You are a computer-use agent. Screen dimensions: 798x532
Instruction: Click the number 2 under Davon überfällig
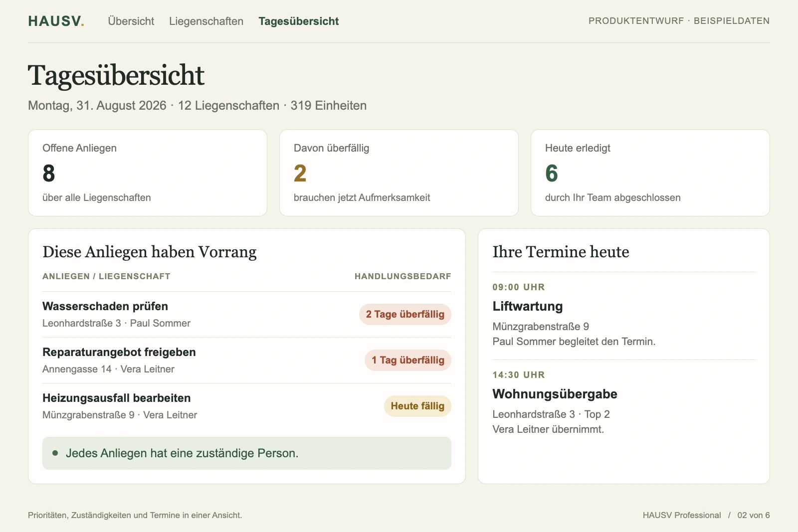click(300, 174)
